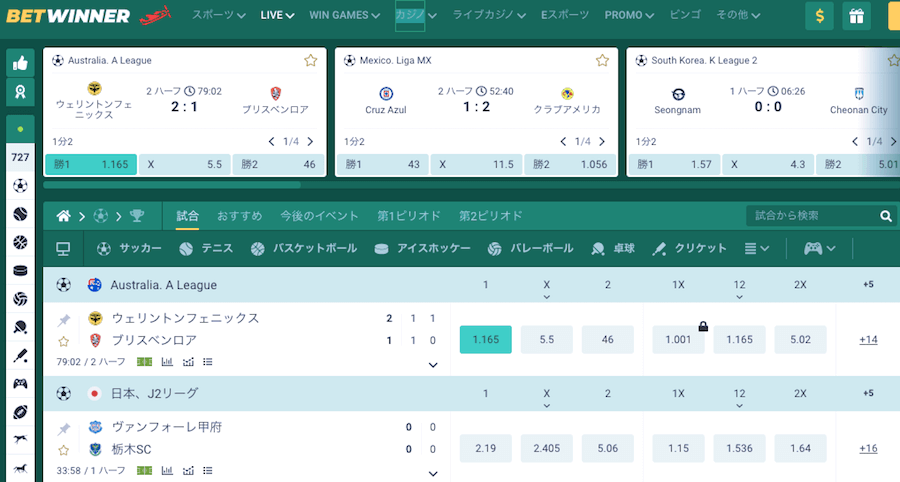Click the trophy breadcrumb icon
Image resolution: width=900 pixels, height=482 pixels.
(x=137, y=216)
